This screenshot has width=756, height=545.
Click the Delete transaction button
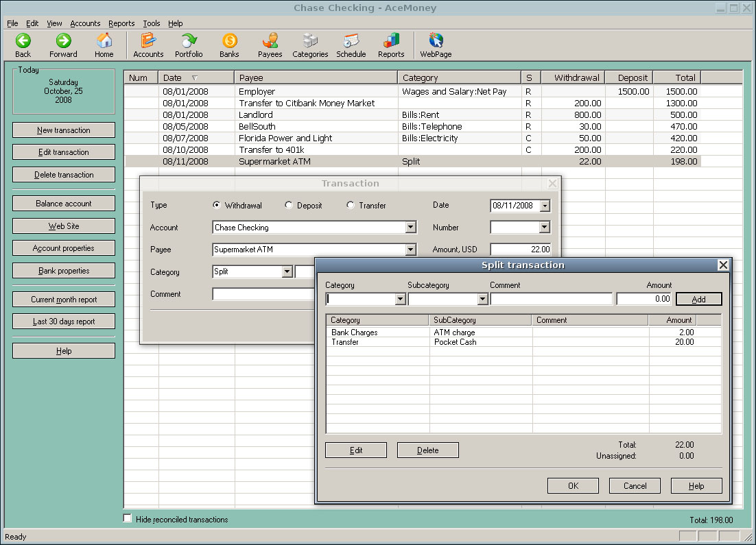point(64,174)
